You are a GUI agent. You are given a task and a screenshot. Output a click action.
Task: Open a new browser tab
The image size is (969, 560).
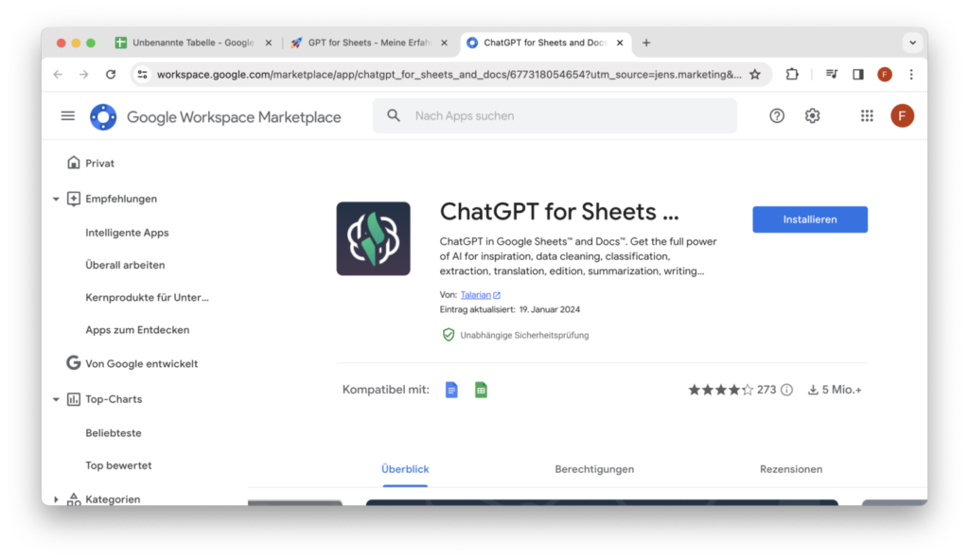tap(646, 43)
